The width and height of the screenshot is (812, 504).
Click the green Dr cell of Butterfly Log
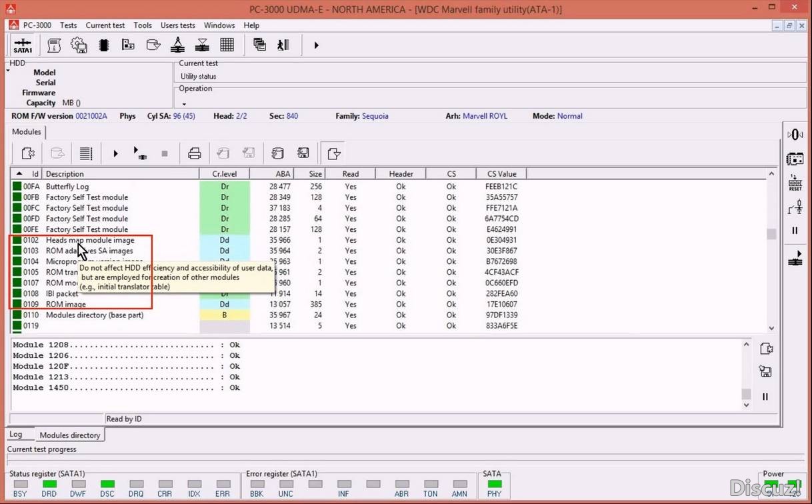click(x=225, y=187)
